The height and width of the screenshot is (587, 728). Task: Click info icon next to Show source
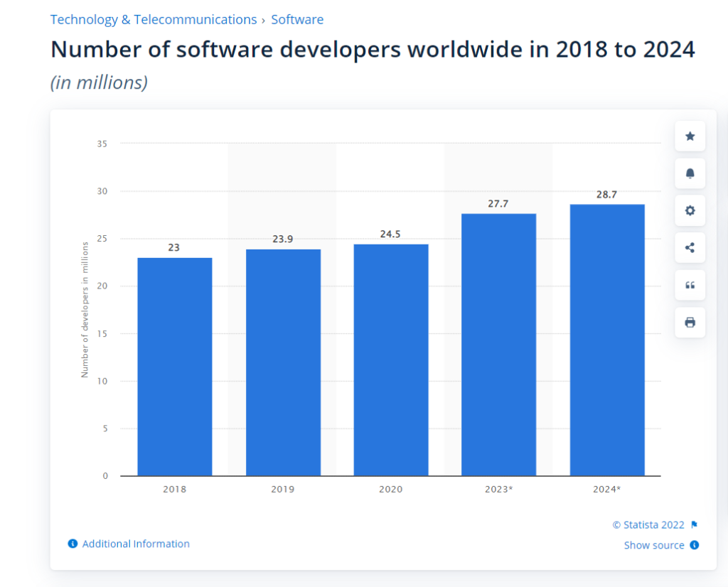(694, 545)
